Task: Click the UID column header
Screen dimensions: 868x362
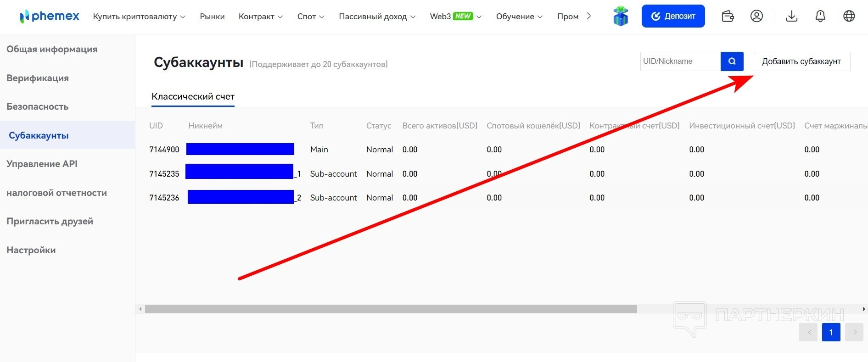Action: pyautogui.click(x=156, y=126)
